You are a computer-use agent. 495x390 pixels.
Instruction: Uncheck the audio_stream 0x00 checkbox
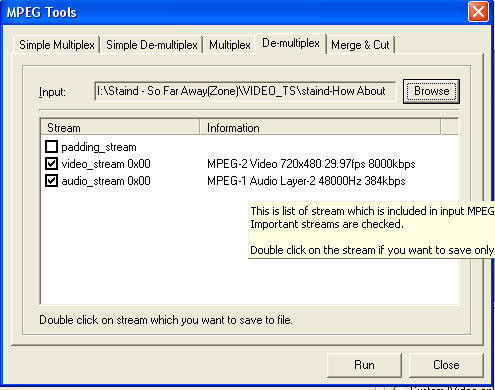click(51, 181)
